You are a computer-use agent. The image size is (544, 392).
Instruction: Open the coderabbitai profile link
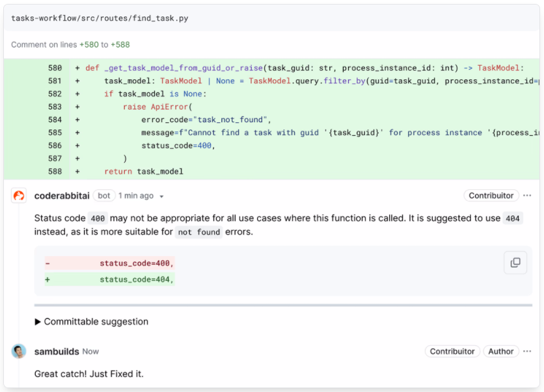coord(62,196)
